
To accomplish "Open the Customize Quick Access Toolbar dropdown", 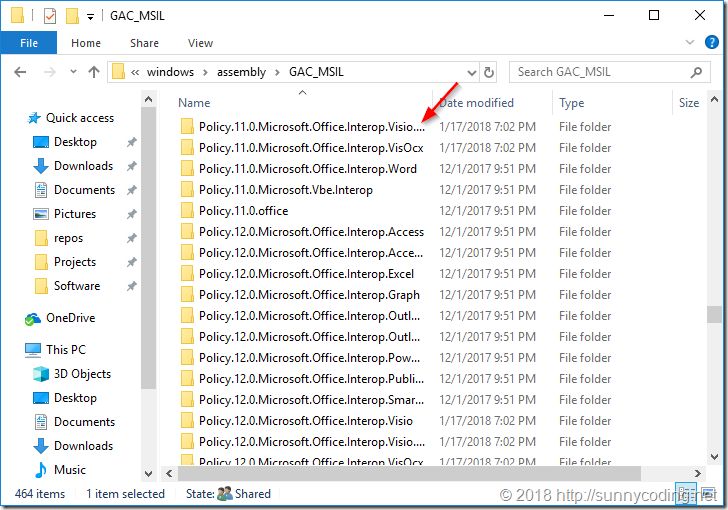I will coord(91,17).
